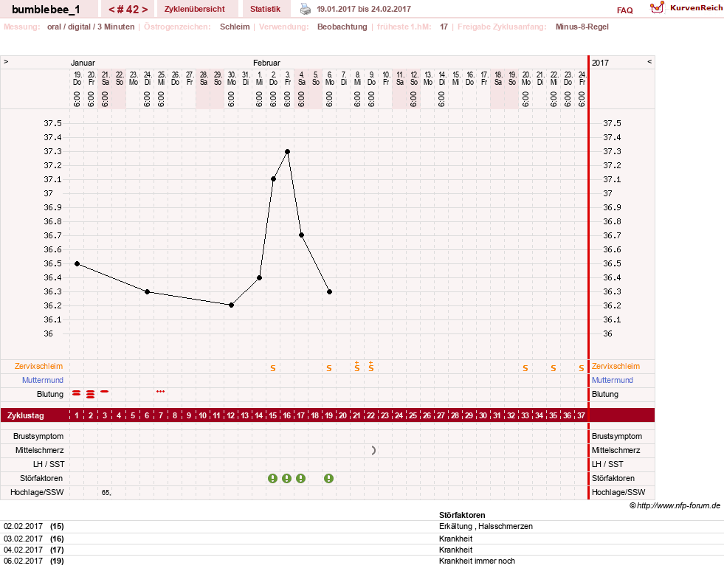Screen dimensions: 724x588
Task: Click right Zervixschleim row label
Action: tap(616, 366)
